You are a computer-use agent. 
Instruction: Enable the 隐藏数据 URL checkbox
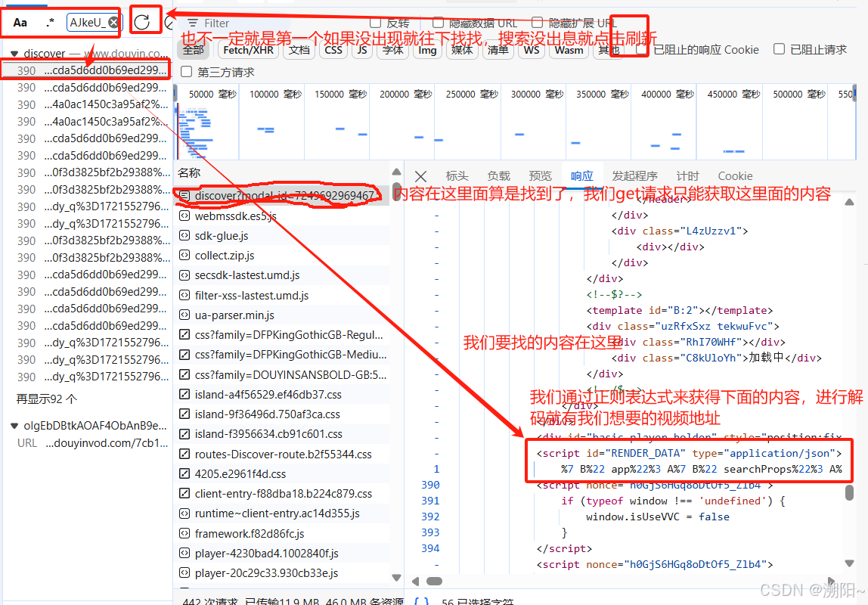438,23
